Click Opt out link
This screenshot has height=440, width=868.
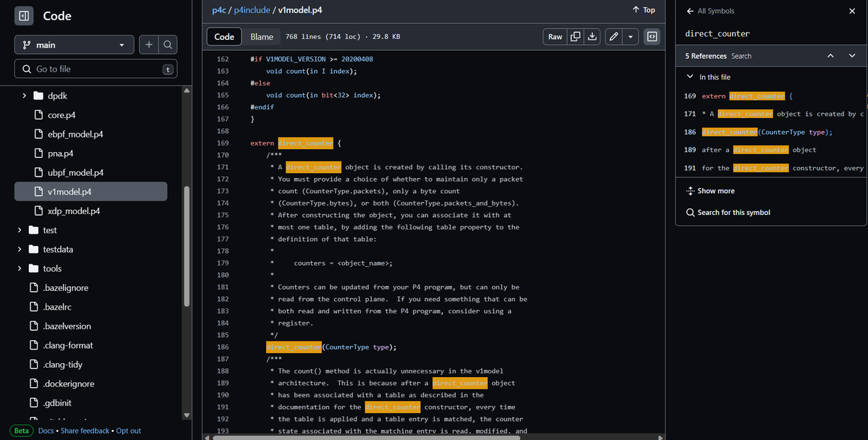click(129, 431)
